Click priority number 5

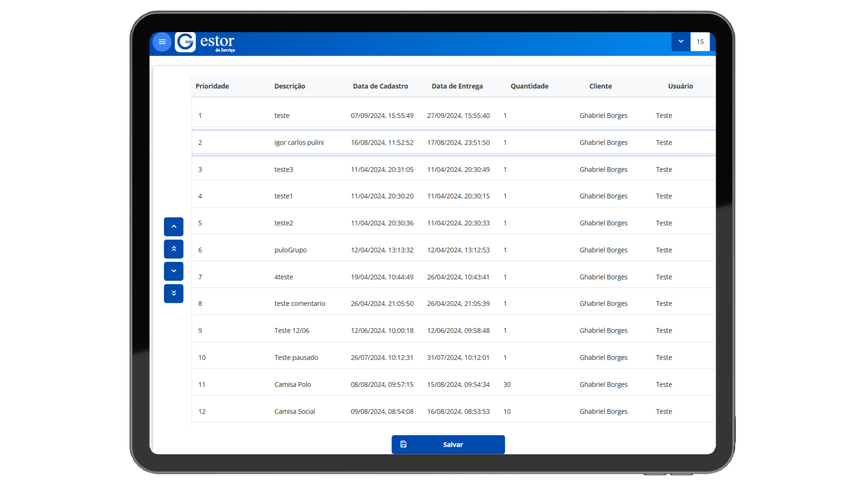click(200, 223)
